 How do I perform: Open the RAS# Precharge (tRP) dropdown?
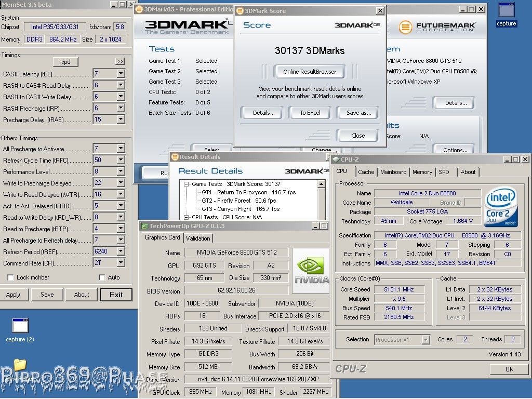coord(121,108)
